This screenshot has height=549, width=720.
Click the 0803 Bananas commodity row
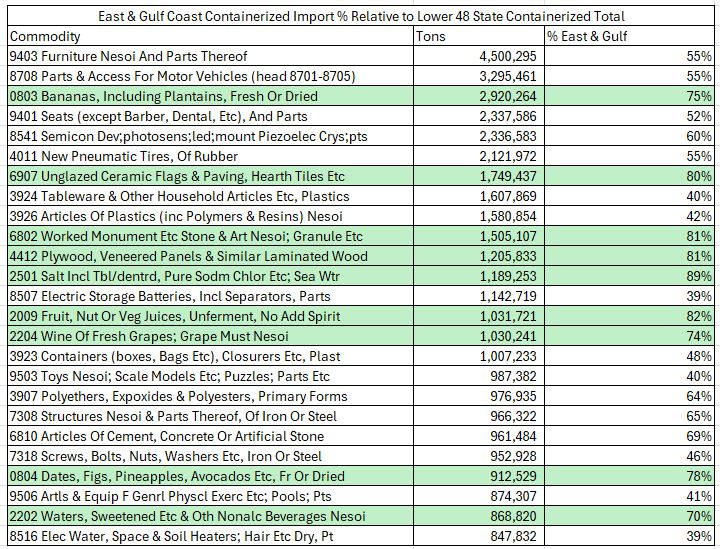coord(163,96)
